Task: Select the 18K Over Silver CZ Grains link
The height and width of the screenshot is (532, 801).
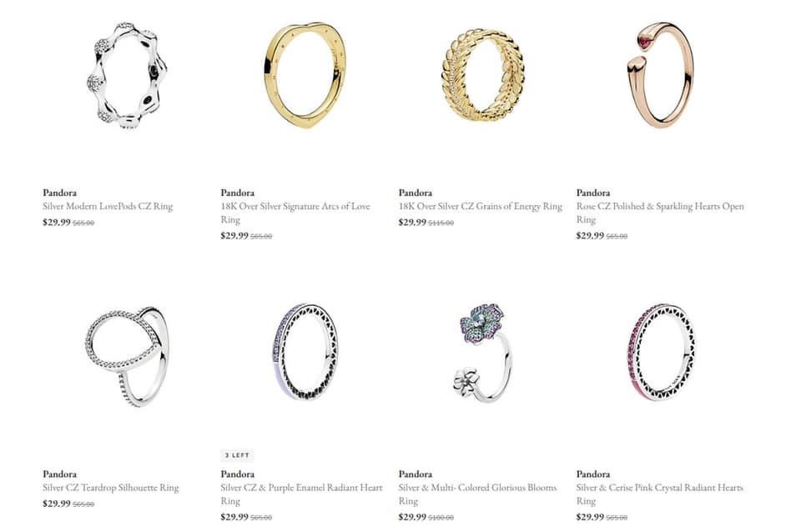Action: coord(481,206)
